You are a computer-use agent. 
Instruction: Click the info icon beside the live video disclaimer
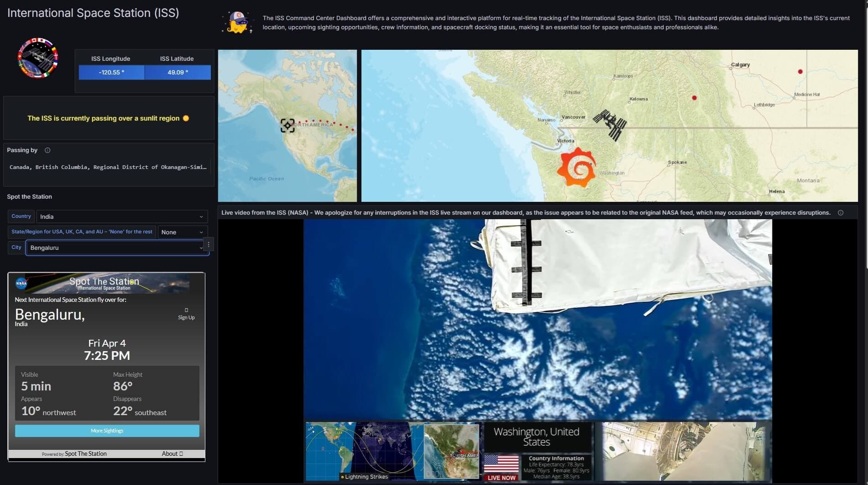tap(841, 212)
